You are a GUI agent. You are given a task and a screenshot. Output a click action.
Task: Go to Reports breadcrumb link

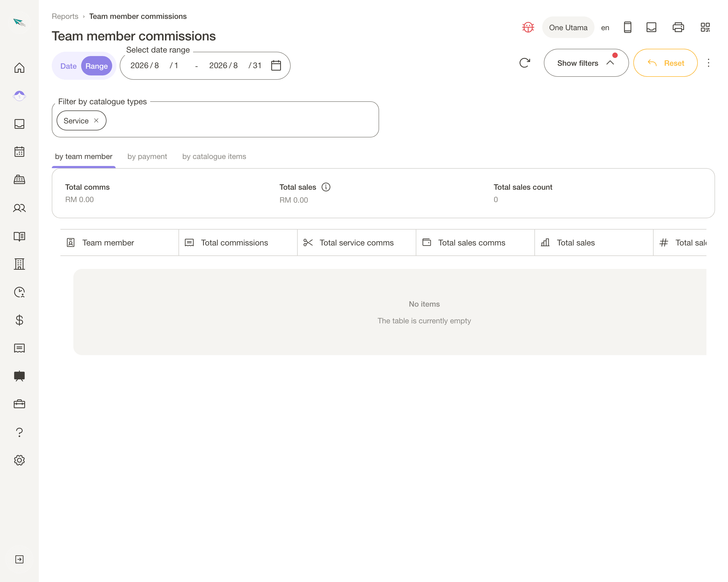coord(65,16)
